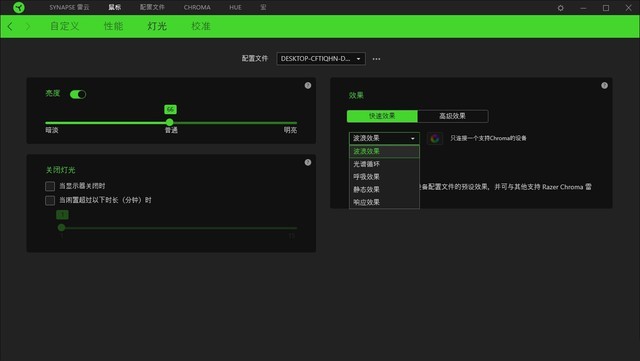Click the 明亮 label under slider
The image size is (640, 361).
click(290, 130)
